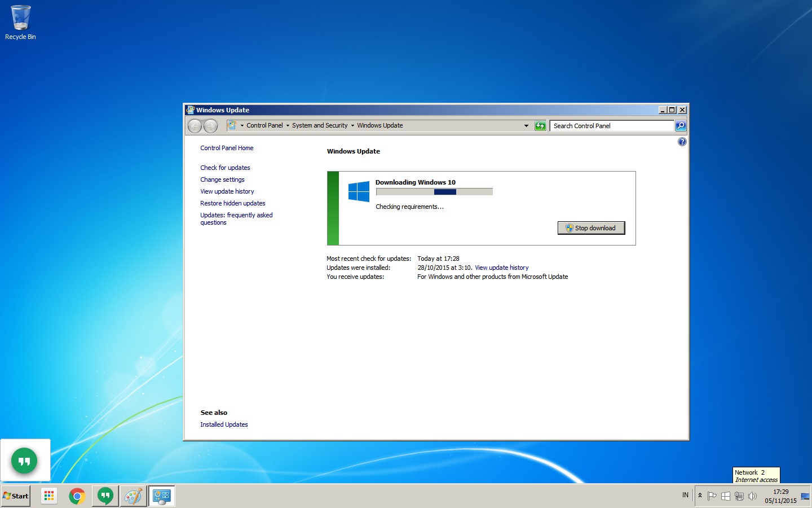Screen dimensions: 812x508
Task: Click the search magnifier icon
Action: point(681,126)
